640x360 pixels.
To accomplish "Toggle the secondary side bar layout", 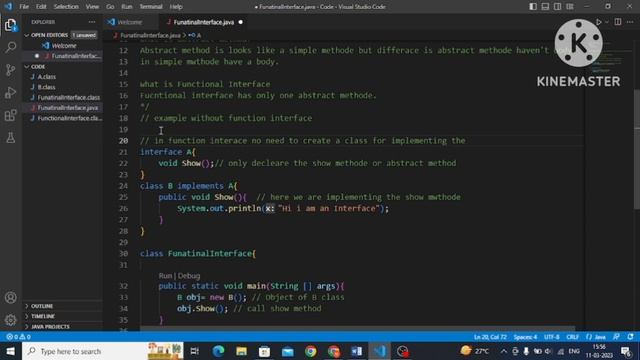I will point(558,7).
